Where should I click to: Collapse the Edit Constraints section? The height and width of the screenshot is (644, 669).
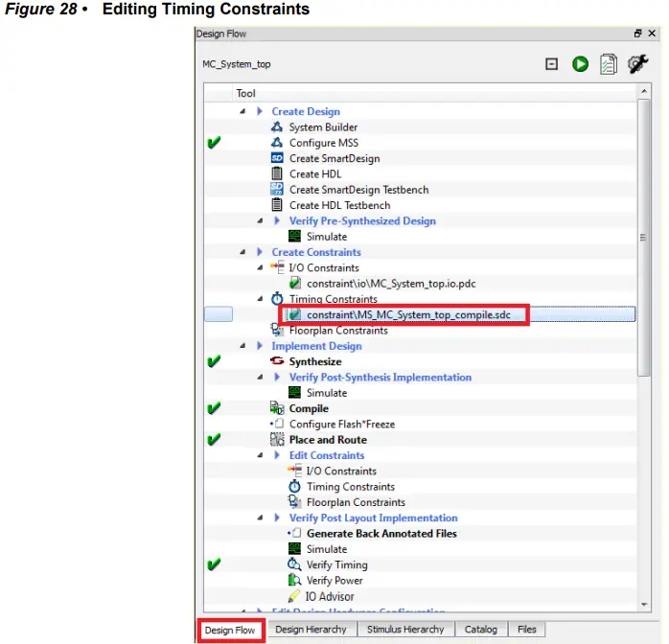[261, 455]
